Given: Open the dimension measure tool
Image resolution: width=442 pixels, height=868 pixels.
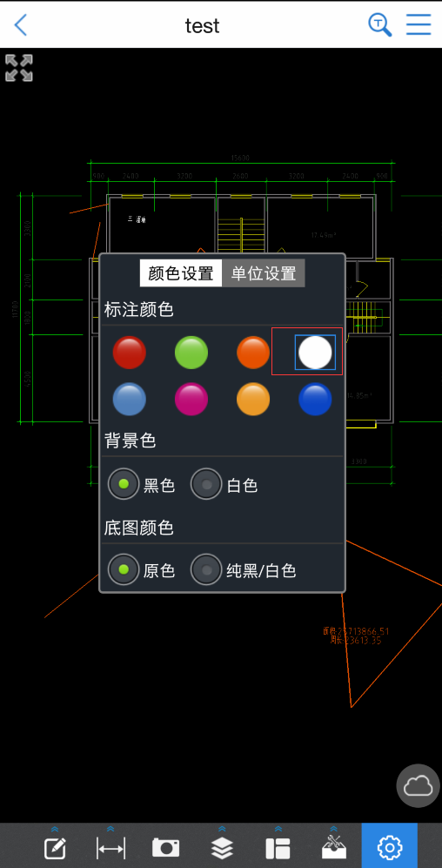Looking at the screenshot, I should [110, 847].
